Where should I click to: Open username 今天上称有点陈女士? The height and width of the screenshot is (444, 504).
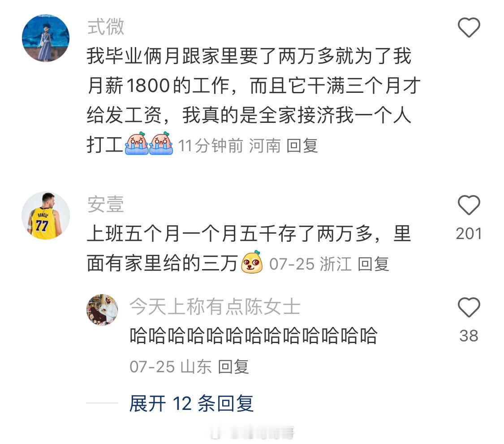[x=215, y=306]
